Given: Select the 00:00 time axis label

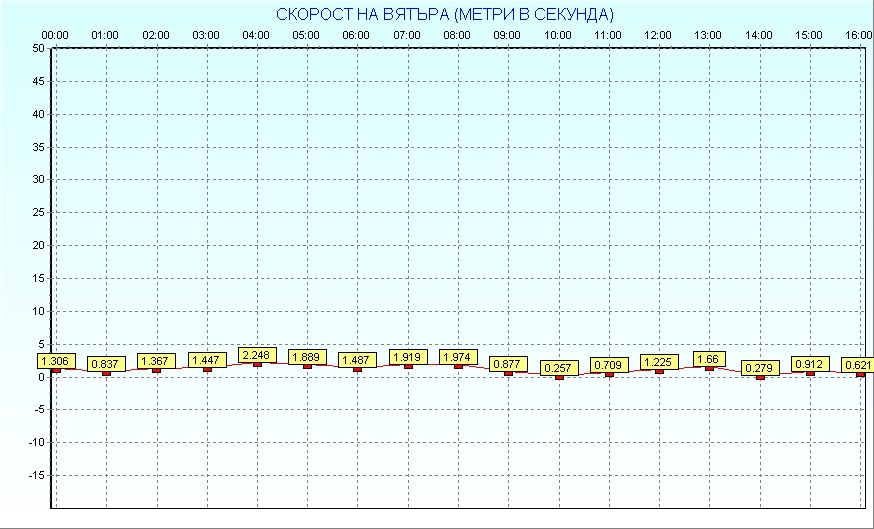Looking at the screenshot, I should [x=55, y=35].
